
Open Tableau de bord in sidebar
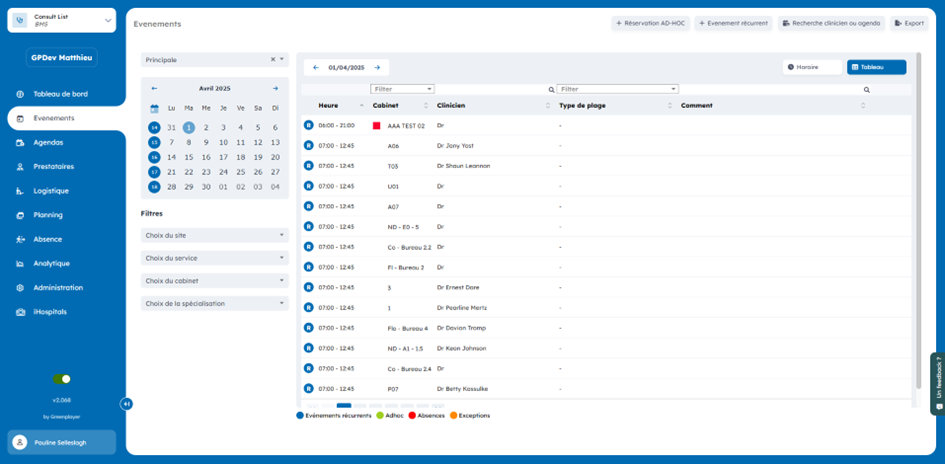pos(60,94)
